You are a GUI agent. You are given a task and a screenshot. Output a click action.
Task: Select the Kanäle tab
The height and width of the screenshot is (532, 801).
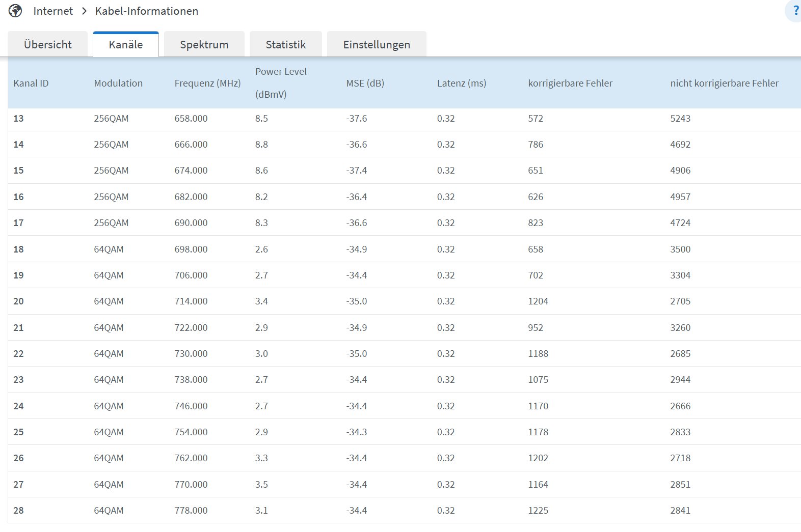[126, 44]
